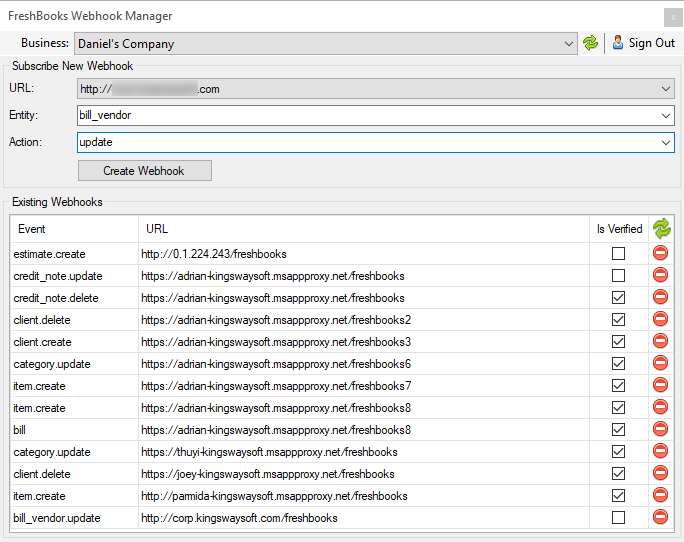Remove the client.create freshbooks3 webhook

tap(660, 341)
